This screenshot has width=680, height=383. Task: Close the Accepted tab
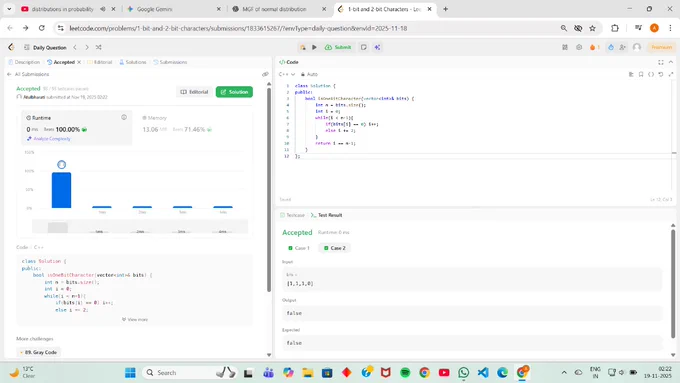point(79,62)
